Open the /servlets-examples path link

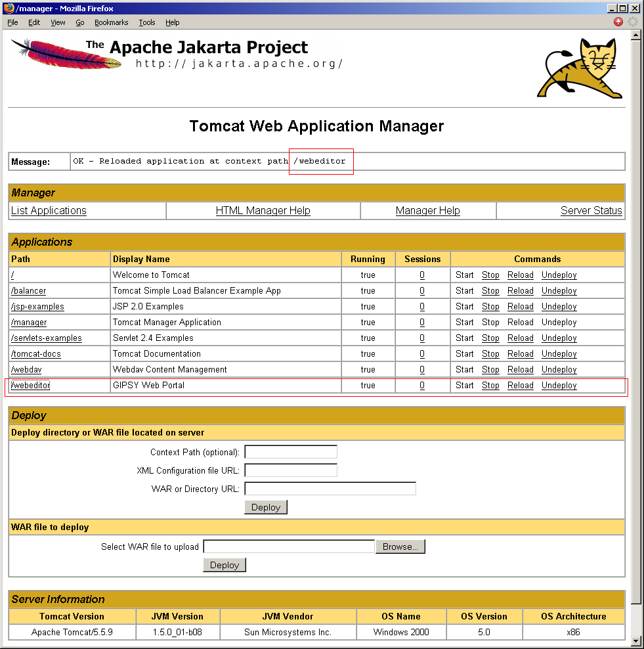[x=47, y=338]
